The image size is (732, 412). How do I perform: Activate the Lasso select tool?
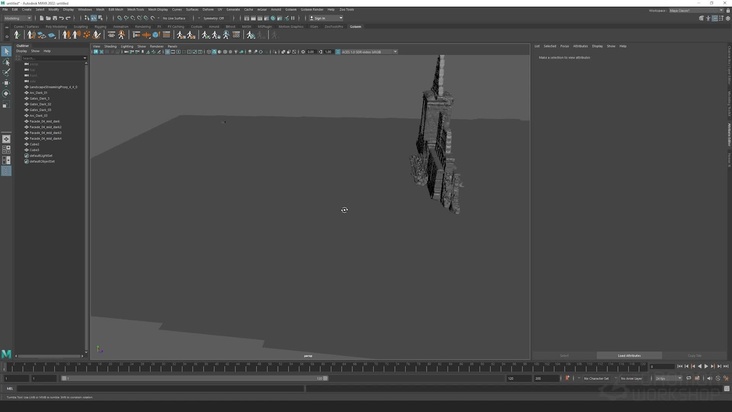(x=6, y=62)
